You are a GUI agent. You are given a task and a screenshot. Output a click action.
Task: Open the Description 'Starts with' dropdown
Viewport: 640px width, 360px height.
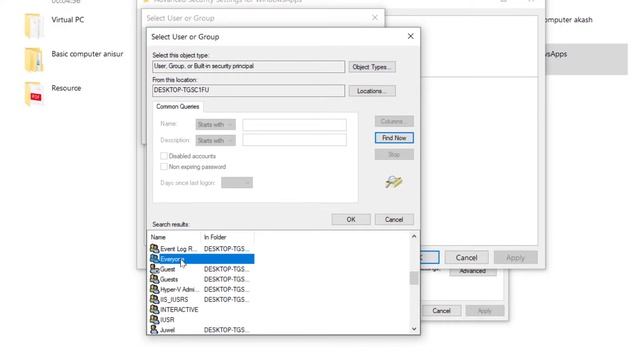(x=216, y=140)
